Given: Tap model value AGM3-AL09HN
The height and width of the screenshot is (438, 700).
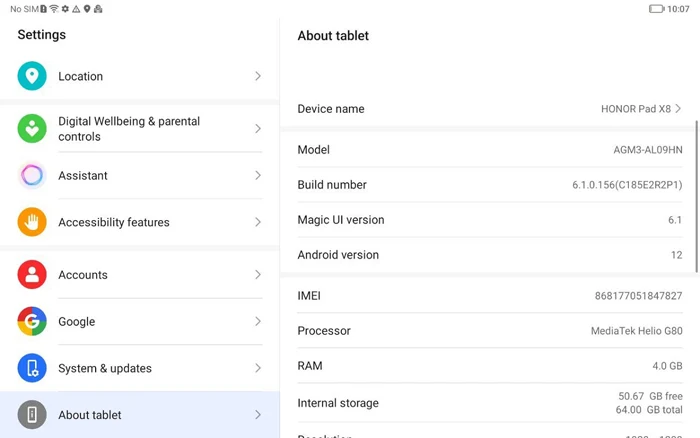Looking at the screenshot, I should click(648, 150).
